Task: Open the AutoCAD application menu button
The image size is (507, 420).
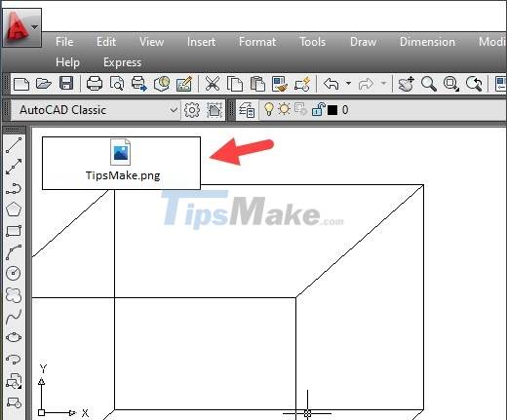Action: pos(21,27)
